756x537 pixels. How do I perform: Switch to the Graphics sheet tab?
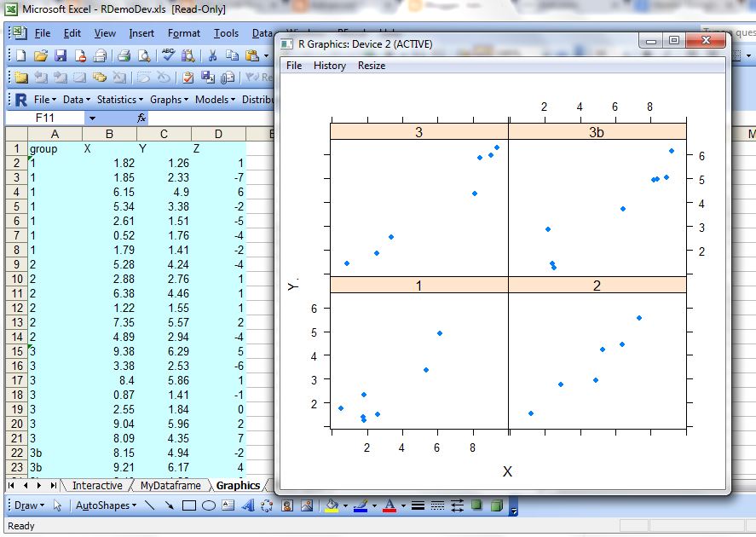click(x=238, y=485)
